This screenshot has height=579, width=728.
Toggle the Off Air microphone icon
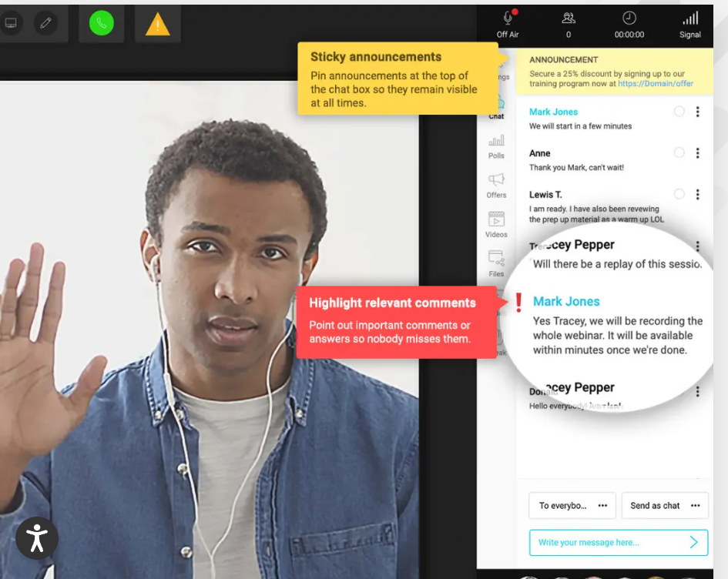point(508,18)
